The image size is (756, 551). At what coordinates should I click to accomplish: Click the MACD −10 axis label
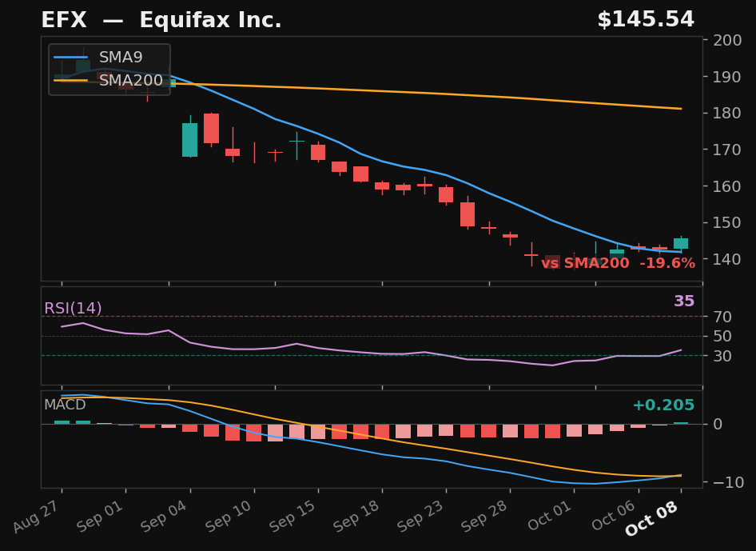coord(728,482)
